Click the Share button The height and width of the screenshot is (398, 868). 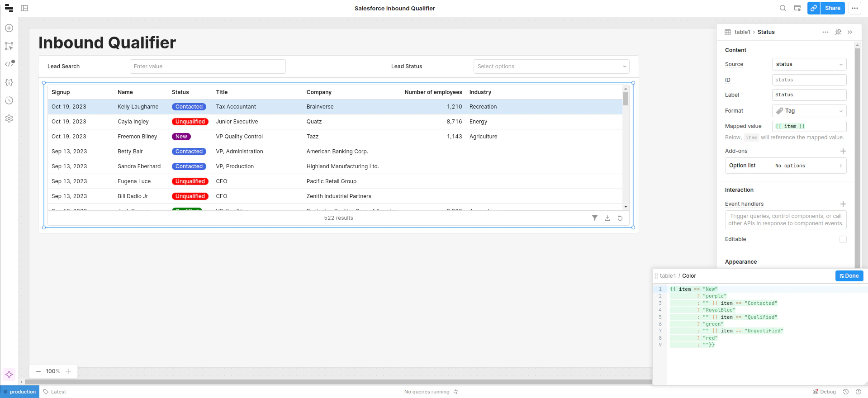832,8
